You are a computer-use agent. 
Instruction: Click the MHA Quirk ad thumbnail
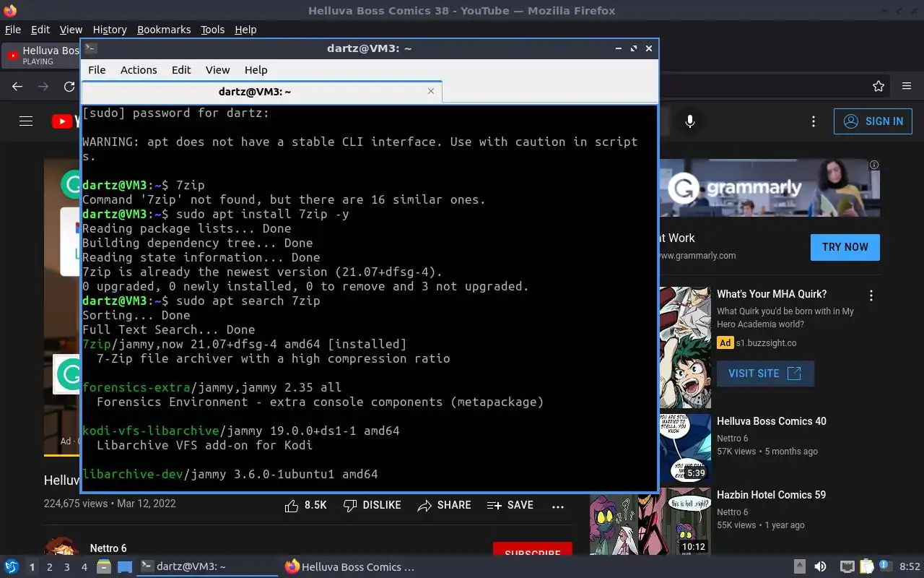[x=685, y=348]
